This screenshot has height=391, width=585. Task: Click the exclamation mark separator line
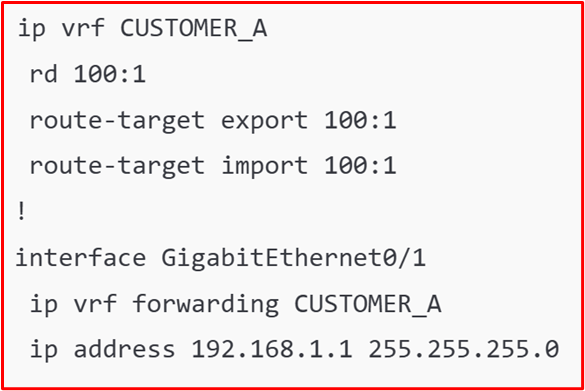tap(22, 211)
